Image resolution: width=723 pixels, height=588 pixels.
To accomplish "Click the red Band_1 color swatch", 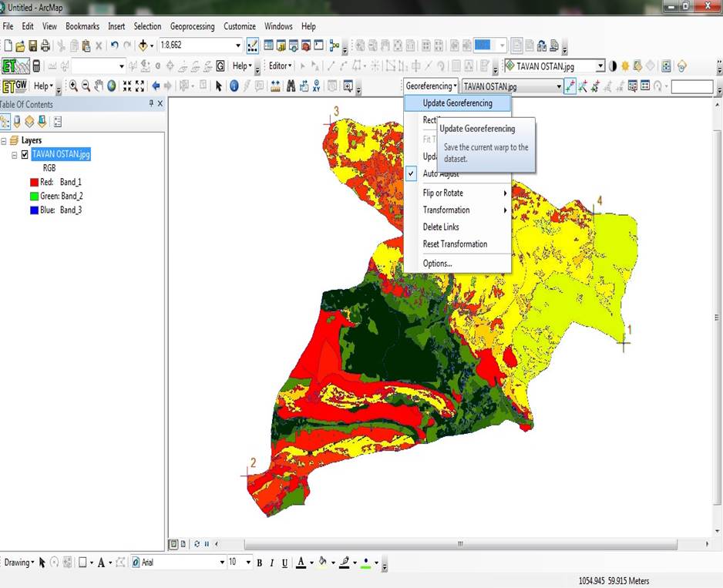I will point(34,183).
